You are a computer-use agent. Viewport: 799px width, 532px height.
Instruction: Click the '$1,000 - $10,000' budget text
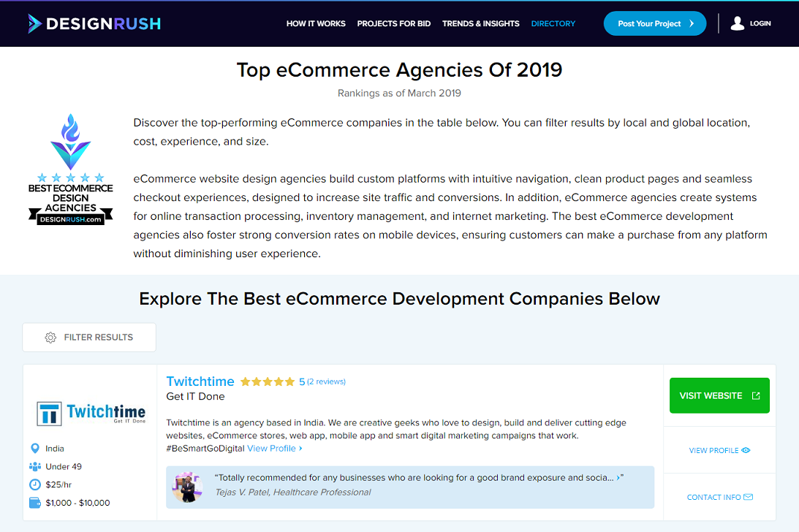click(78, 503)
